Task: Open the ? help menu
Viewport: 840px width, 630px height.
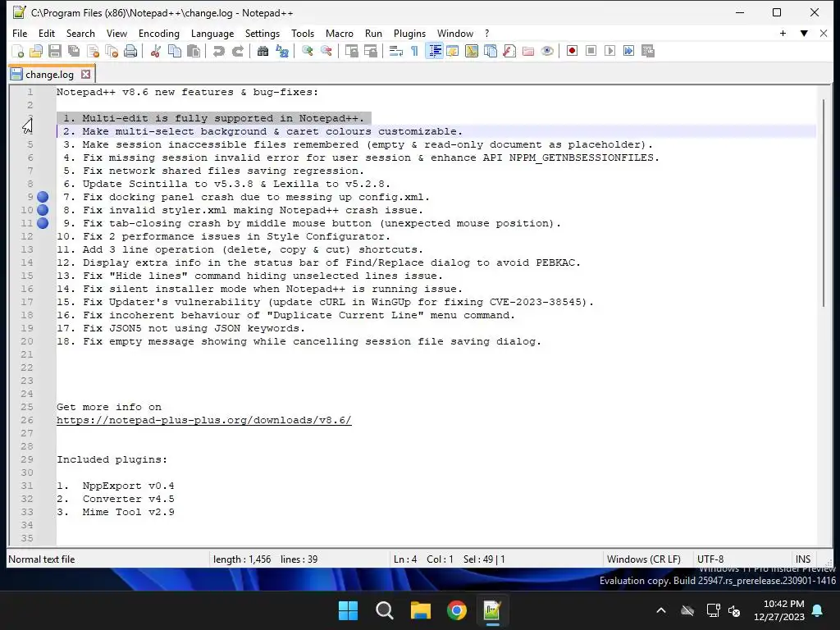Action: [x=487, y=33]
